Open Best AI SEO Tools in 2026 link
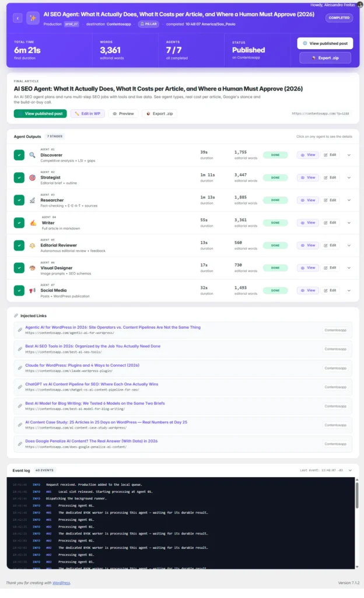 [93, 346]
